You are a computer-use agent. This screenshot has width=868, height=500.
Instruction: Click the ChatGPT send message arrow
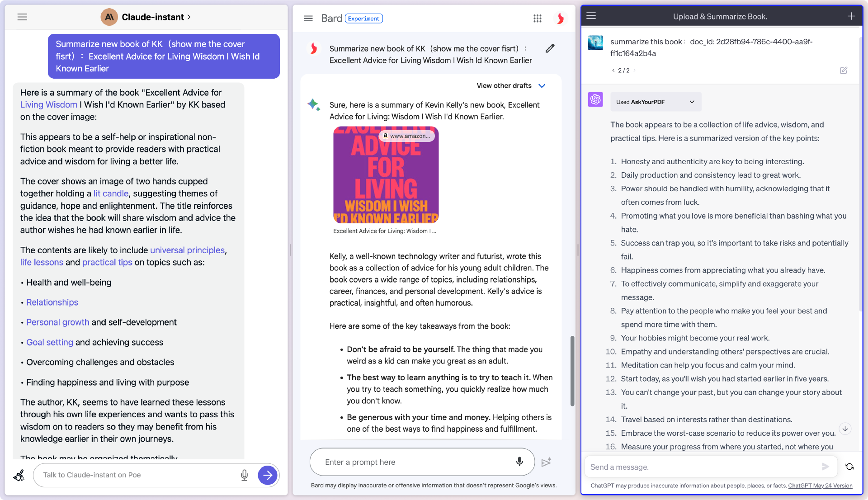pos(826,467)
